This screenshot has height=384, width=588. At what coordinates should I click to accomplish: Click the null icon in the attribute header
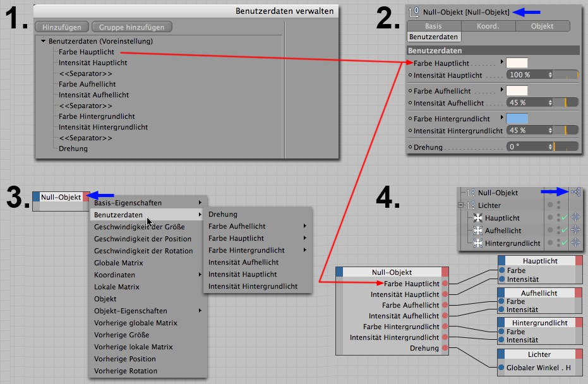coord(414,12)
